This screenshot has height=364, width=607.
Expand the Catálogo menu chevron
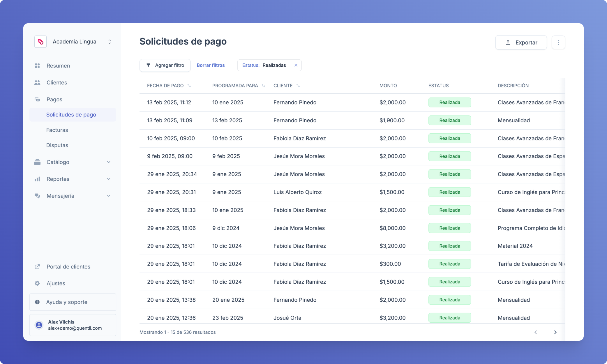coord(109,162)
